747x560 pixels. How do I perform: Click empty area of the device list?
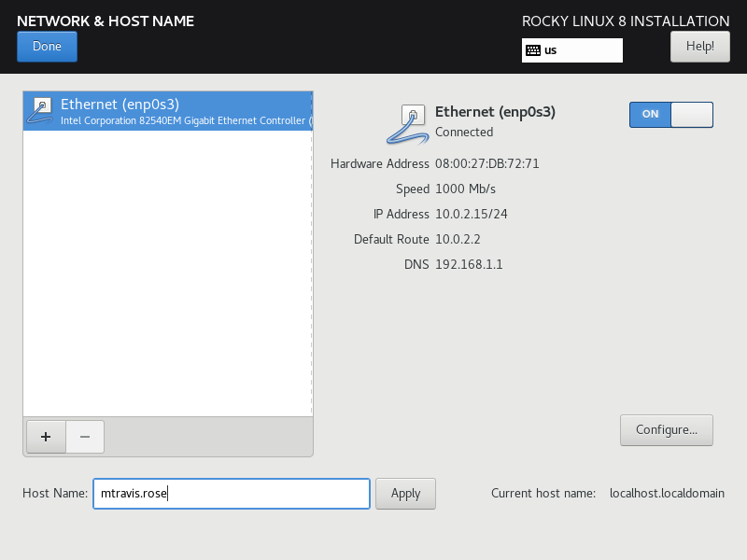click(x=168, y=280)
